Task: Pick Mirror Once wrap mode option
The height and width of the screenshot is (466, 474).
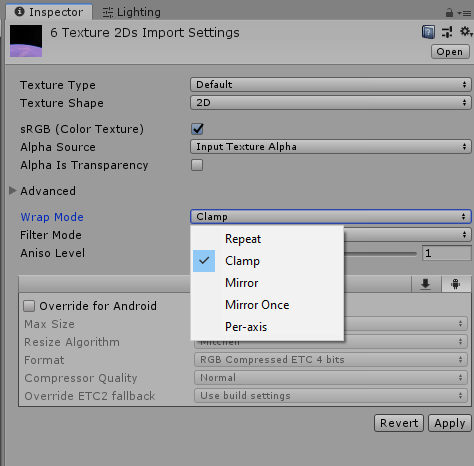Action: [267, 305]
